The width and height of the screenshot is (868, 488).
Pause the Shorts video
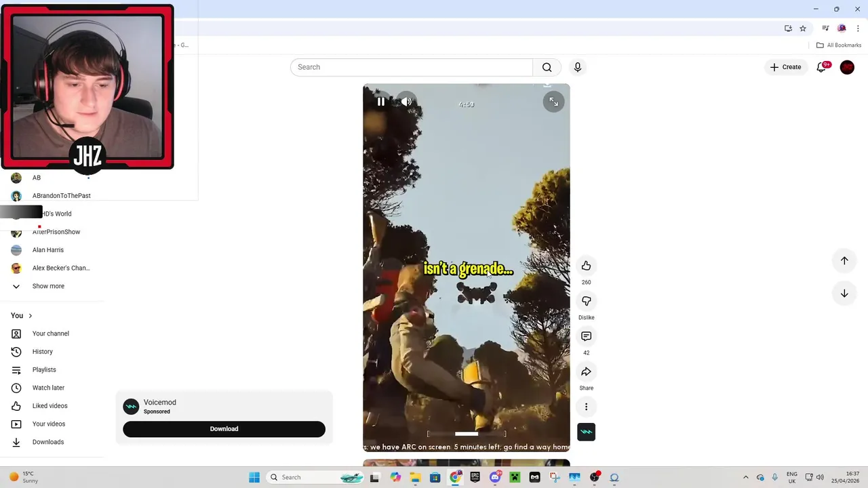coord(381,102)
